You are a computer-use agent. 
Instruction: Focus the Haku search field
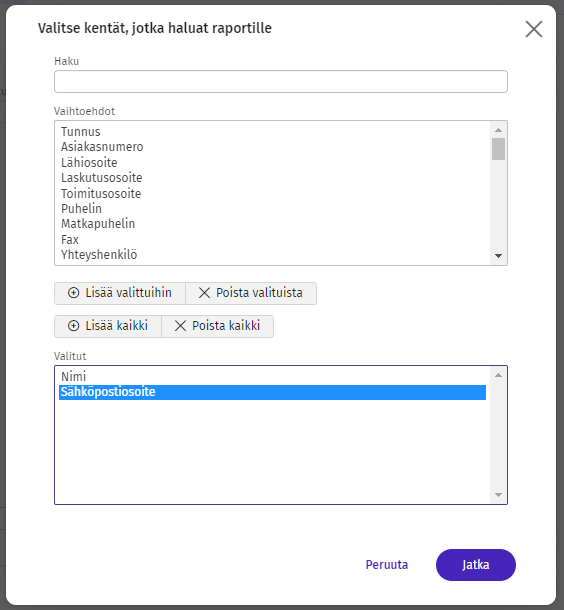coord(281,82)
